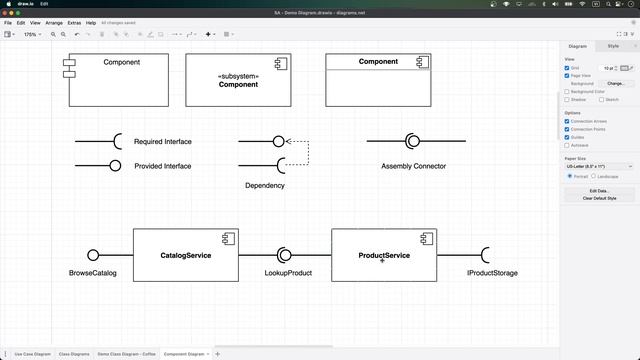Screen dimensions: 640x360
Task: Open the Arrange menu
Action: (x=54, y=23)
